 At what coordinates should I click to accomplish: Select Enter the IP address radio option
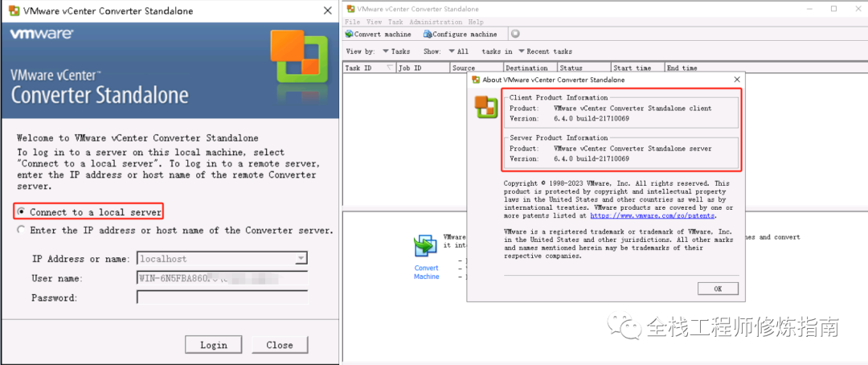tap(21, 230)
